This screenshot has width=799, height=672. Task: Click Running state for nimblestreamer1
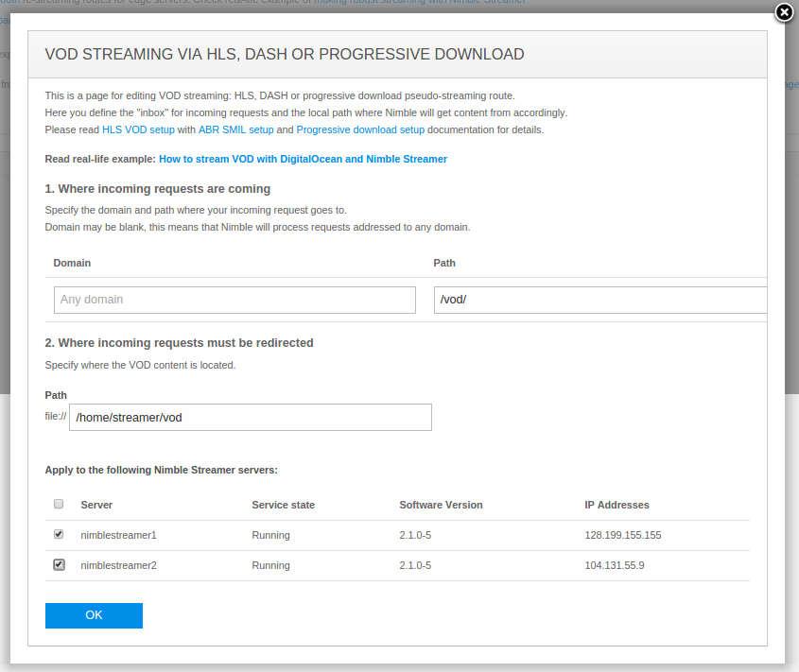coord(270,536)
